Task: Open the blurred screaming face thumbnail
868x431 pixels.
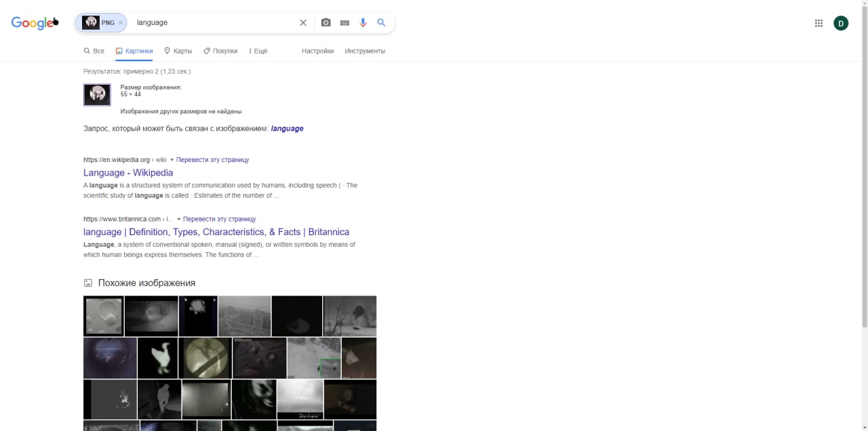Action: coord(254,400)
